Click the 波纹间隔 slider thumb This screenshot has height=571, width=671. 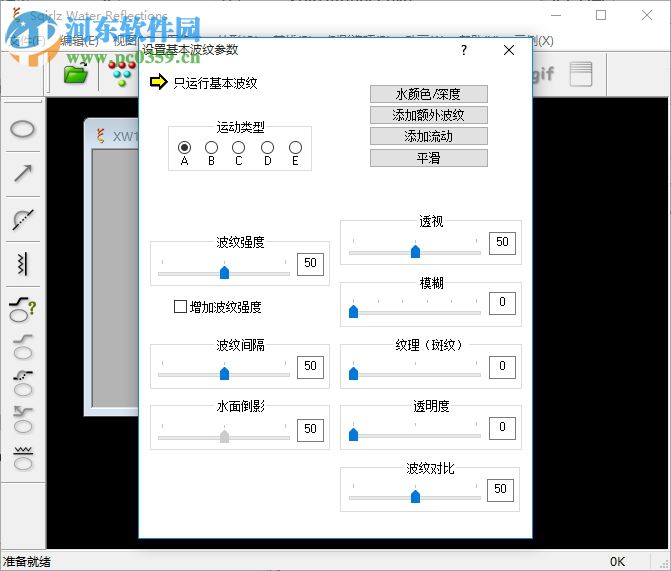[x=224, y=373]
